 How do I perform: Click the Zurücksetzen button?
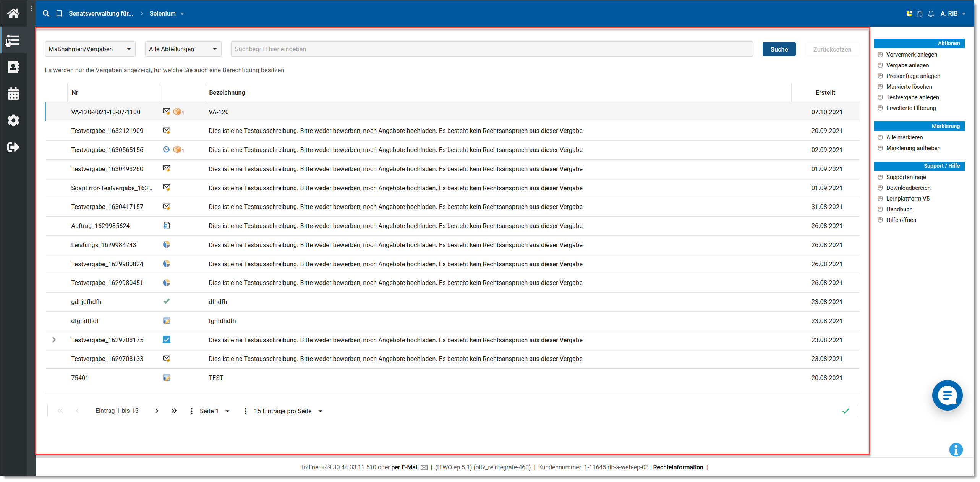tap(832, 49)
